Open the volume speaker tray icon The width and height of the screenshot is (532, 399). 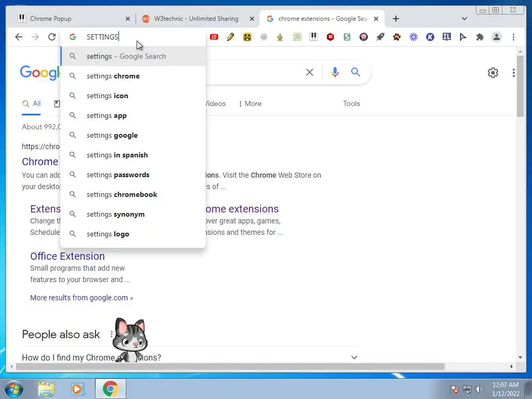tap(479, 389)
